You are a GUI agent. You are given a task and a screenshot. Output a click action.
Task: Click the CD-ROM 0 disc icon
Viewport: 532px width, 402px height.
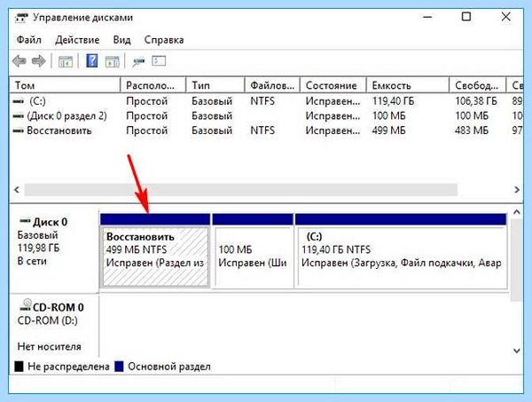pos(26,305)
